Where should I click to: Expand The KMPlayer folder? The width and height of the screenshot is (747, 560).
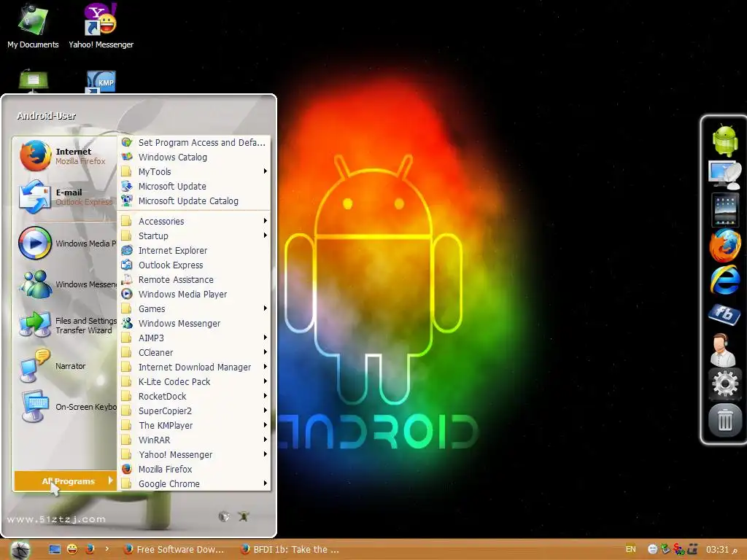(x=194, y=425)
